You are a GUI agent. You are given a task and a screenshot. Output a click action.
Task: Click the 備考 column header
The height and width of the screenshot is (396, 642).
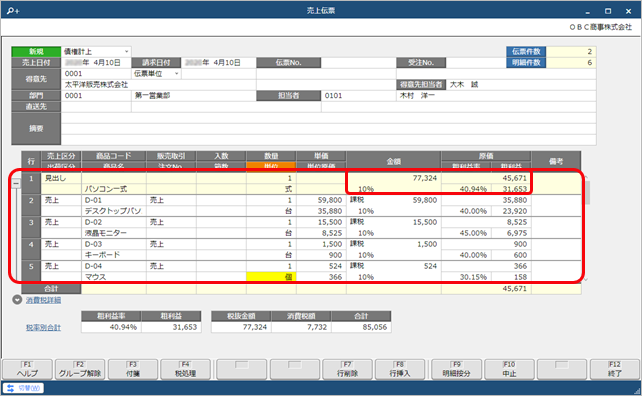tap(556, 161)
